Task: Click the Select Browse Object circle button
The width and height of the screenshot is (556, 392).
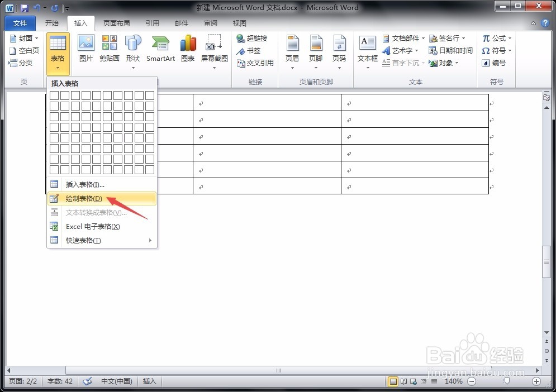Action: pos(547,351)
